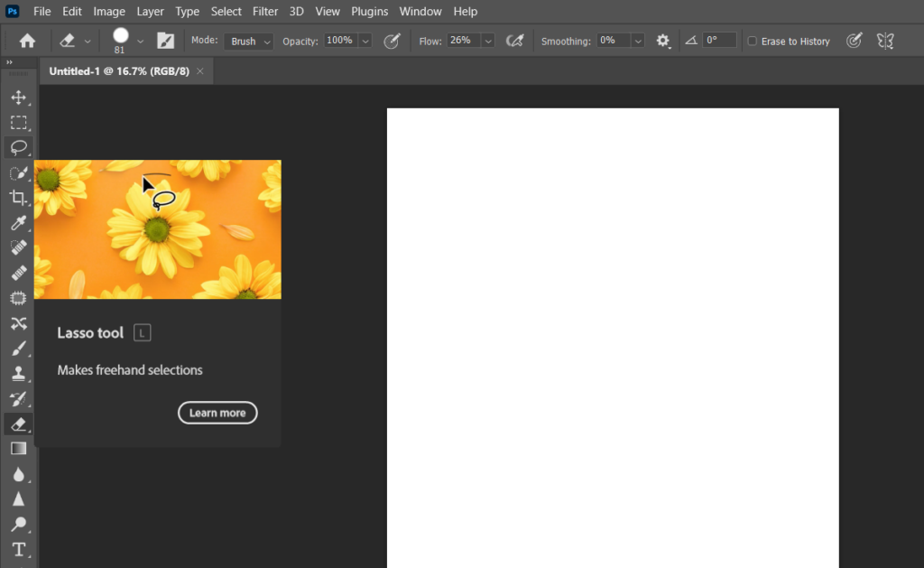The width and height of the screenshot is (924, 568).
Task: Select the Eyedropper tool
Action: [x=18, y=223]
